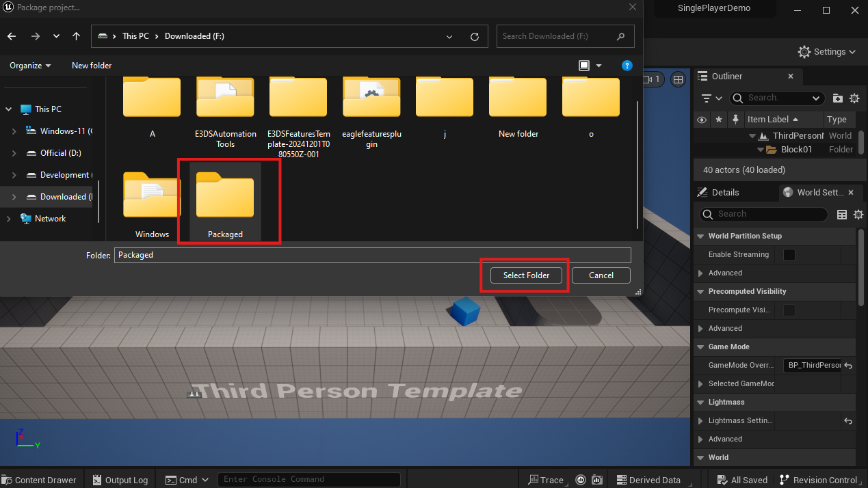Expand the Windows-11 drive tree node
Image resolution: width=868 pixels, height=488 pixels.
(x=14, y=131)
